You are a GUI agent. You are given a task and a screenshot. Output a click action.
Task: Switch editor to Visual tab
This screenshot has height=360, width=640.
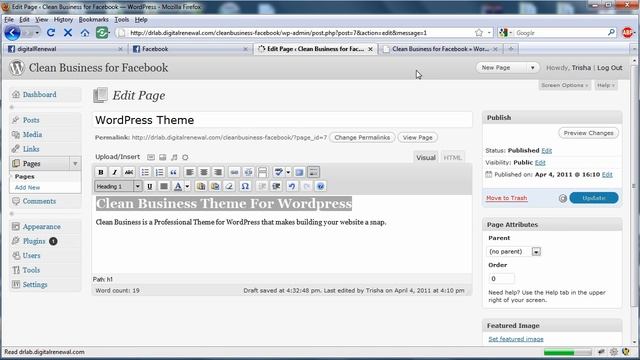tap(426, 158)
